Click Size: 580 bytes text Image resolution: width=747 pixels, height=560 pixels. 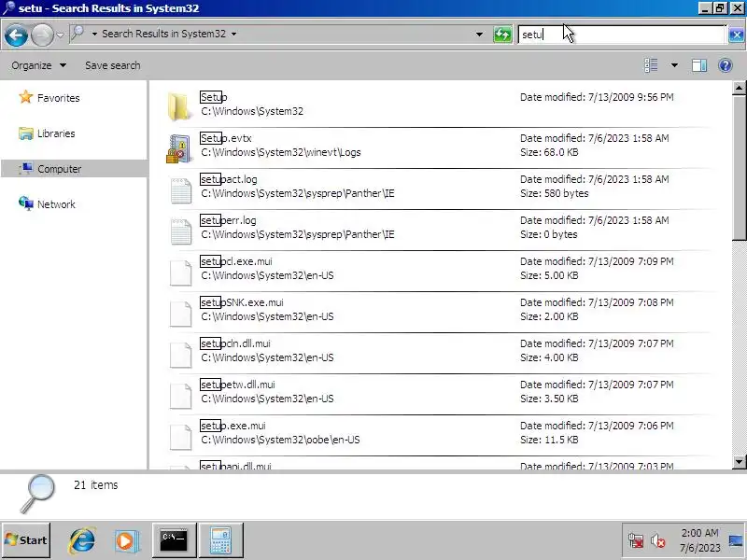tap(554, 193)
